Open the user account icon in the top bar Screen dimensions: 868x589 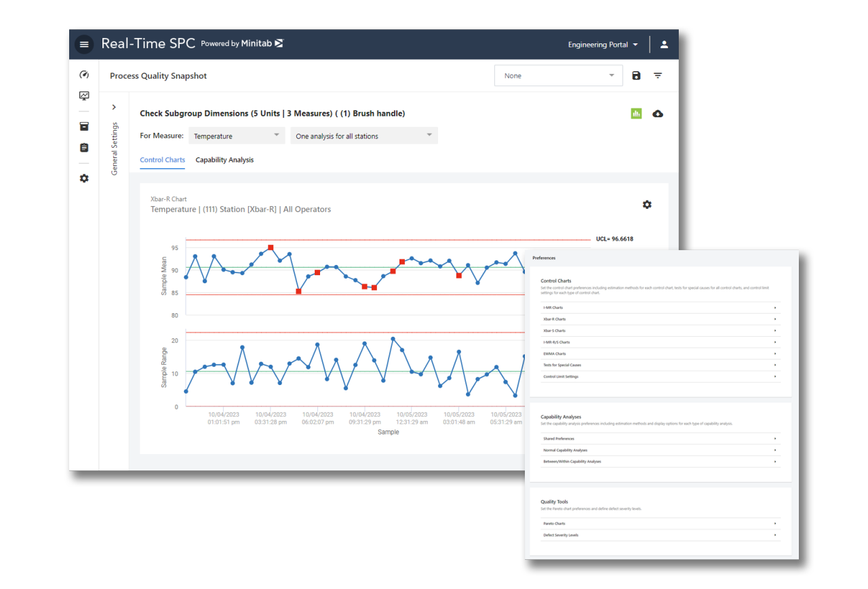[x=664, y=44]
